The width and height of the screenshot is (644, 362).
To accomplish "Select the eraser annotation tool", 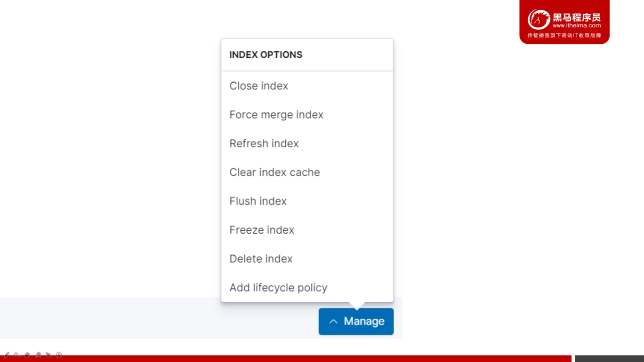I will (38, 355).
